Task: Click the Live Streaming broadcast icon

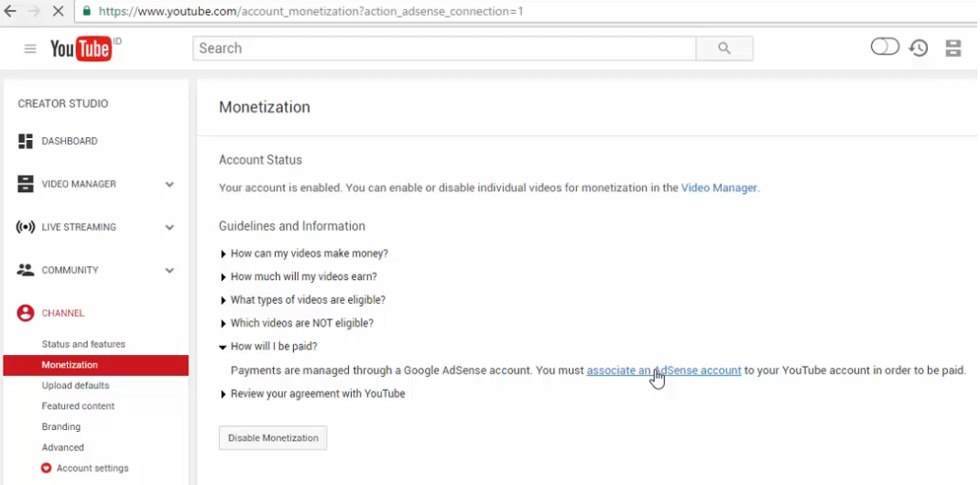Action: 26,227
